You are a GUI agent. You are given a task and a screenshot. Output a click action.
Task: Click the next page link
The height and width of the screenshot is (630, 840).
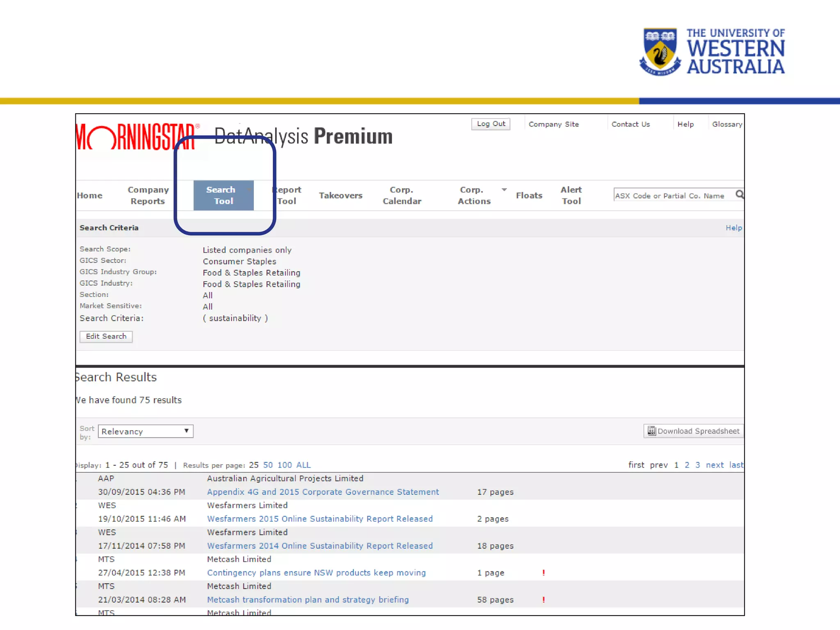click(x=714, y=465)
